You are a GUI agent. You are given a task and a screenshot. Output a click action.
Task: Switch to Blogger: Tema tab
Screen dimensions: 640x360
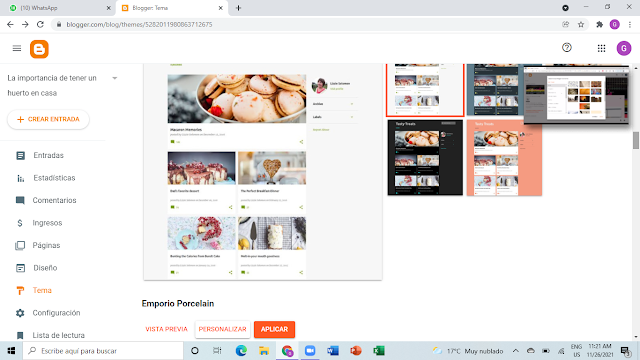(x=171, y=8)
